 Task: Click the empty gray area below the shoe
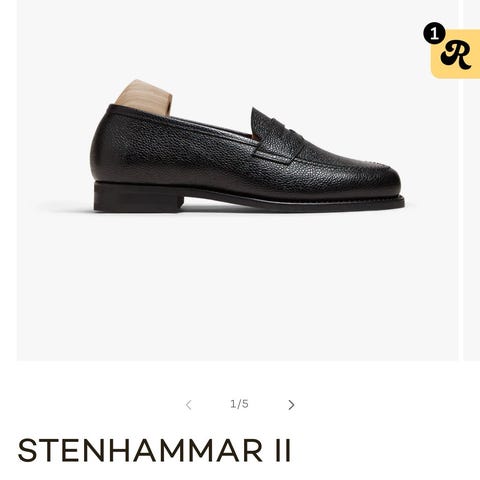(237, 287)
